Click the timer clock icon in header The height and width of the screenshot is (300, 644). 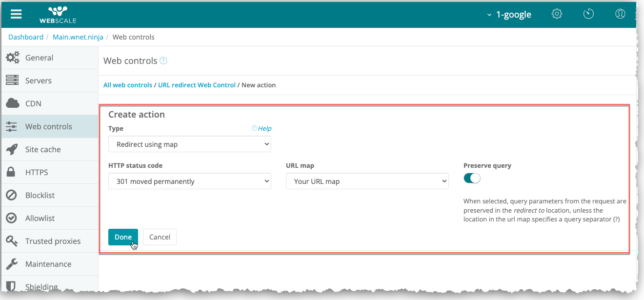click(588, 14)
